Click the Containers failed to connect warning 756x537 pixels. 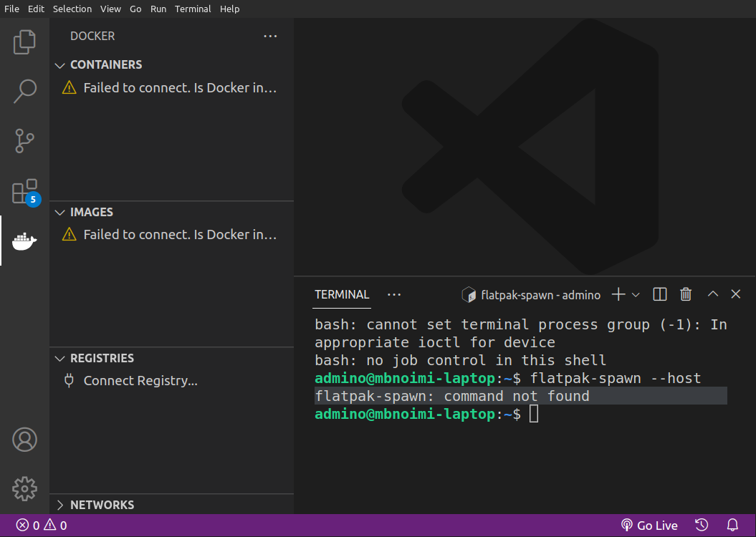coord(171,87)
